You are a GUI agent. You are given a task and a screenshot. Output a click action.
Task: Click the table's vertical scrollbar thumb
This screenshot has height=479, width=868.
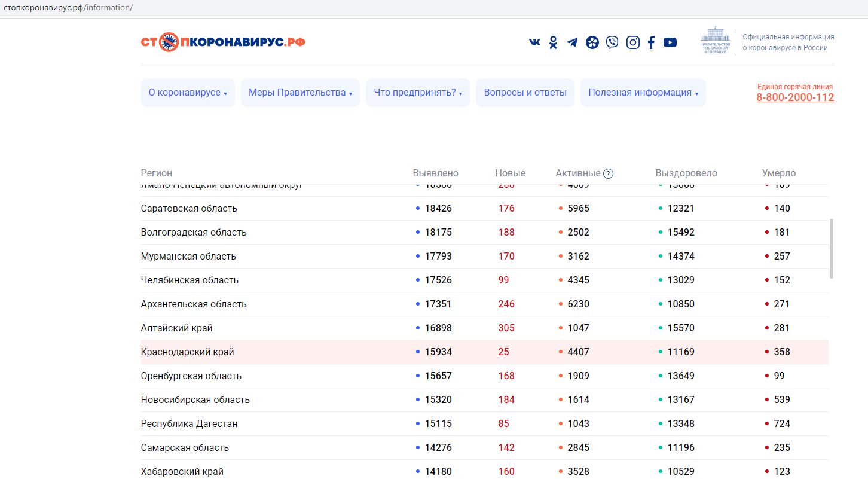(832, 248)
